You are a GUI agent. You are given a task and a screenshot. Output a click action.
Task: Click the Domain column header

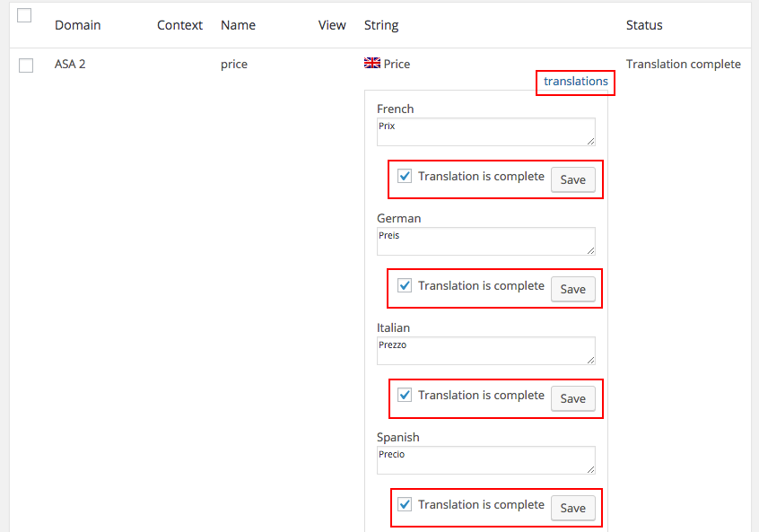tap(77, 25)
